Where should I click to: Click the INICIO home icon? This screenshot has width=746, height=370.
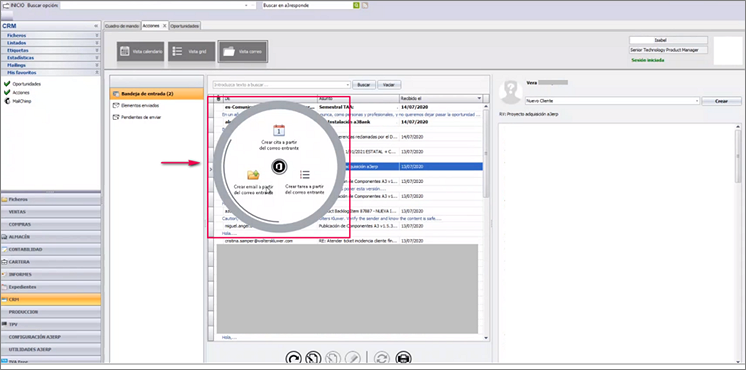6,5
